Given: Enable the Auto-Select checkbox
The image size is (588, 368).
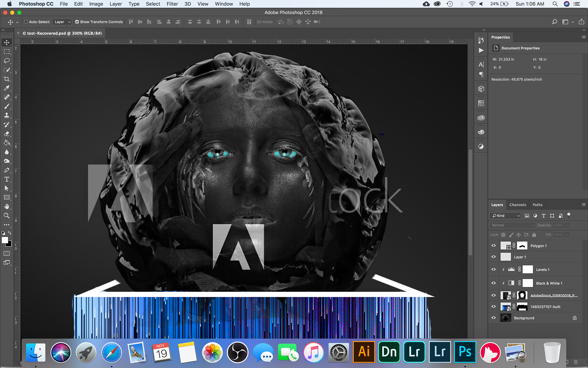Looking at the screenshot, I should coord(26,22).
